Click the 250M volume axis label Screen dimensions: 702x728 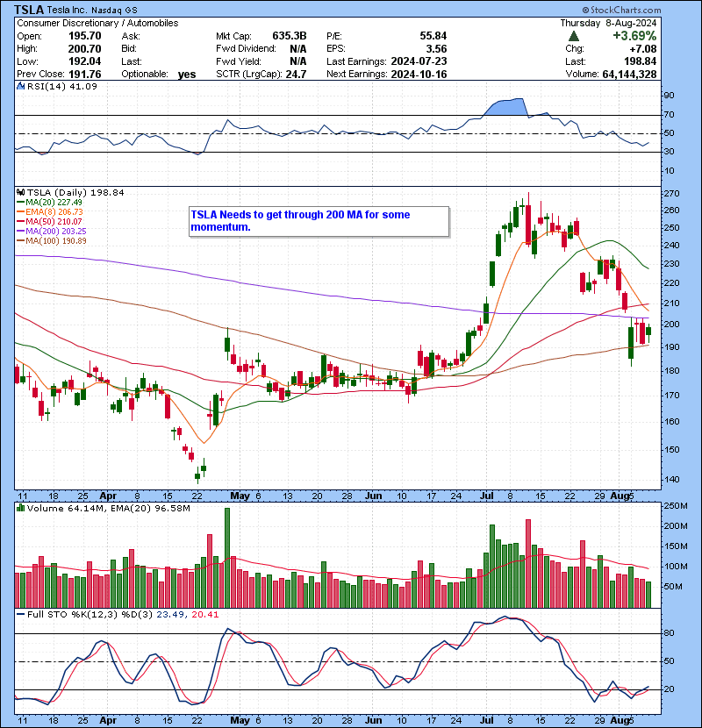pos(677,505)
